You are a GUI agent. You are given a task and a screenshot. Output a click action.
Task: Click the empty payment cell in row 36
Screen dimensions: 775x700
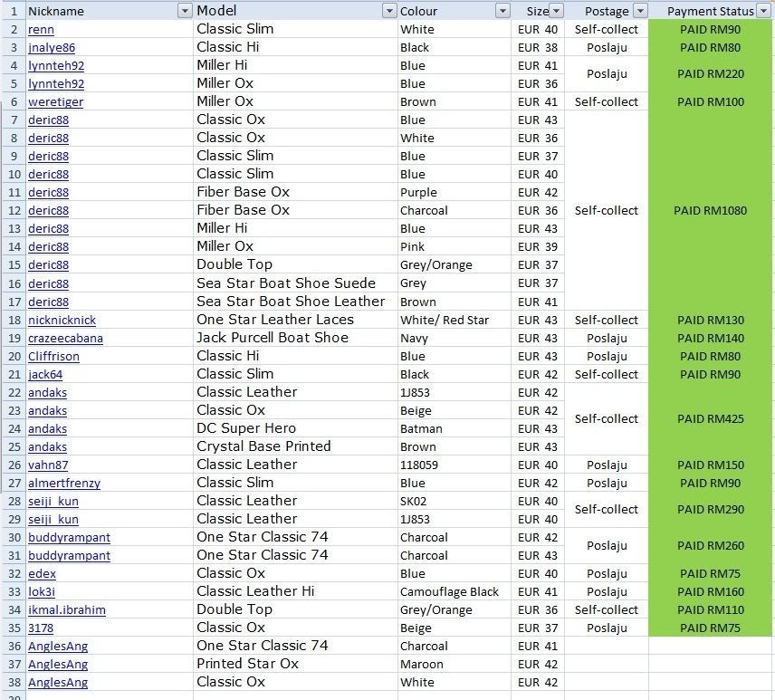[711, 646]
